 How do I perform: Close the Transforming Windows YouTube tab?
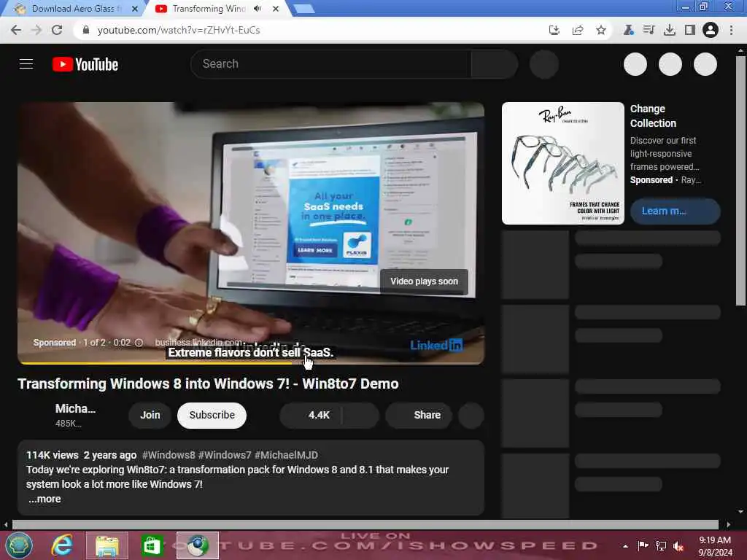coord(275,9)
